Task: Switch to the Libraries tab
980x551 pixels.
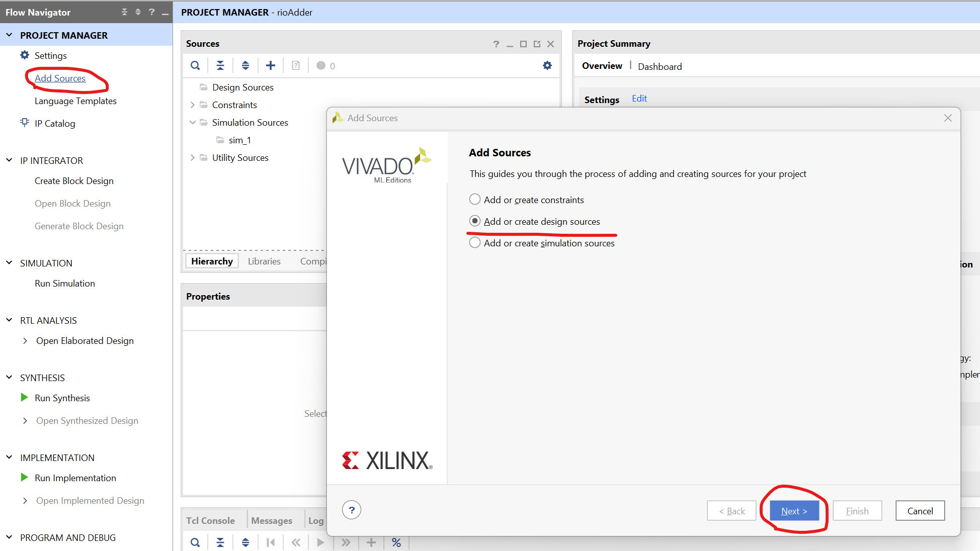Action: (264, 261)
